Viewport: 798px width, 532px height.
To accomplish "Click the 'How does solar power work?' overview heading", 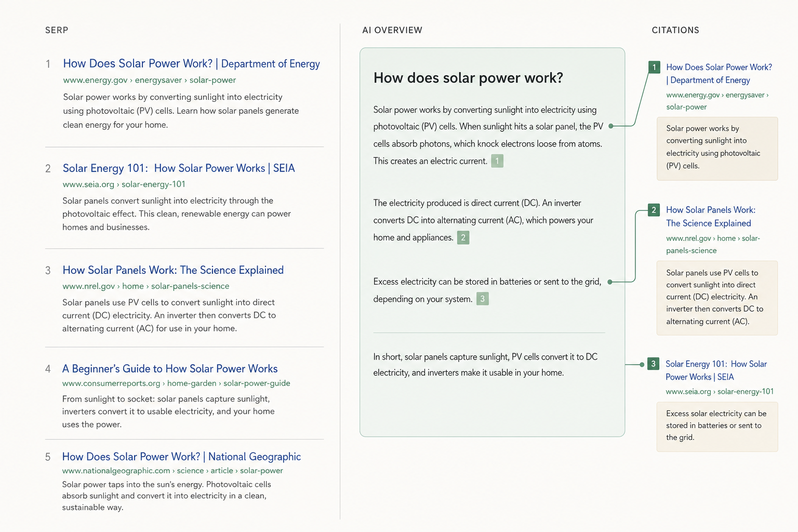I will pos(468,78).
